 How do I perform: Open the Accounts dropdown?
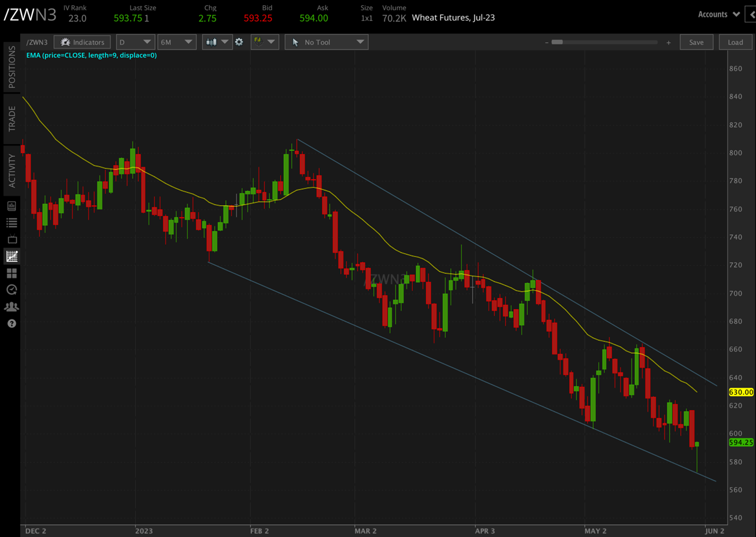(x=718, y=14)
